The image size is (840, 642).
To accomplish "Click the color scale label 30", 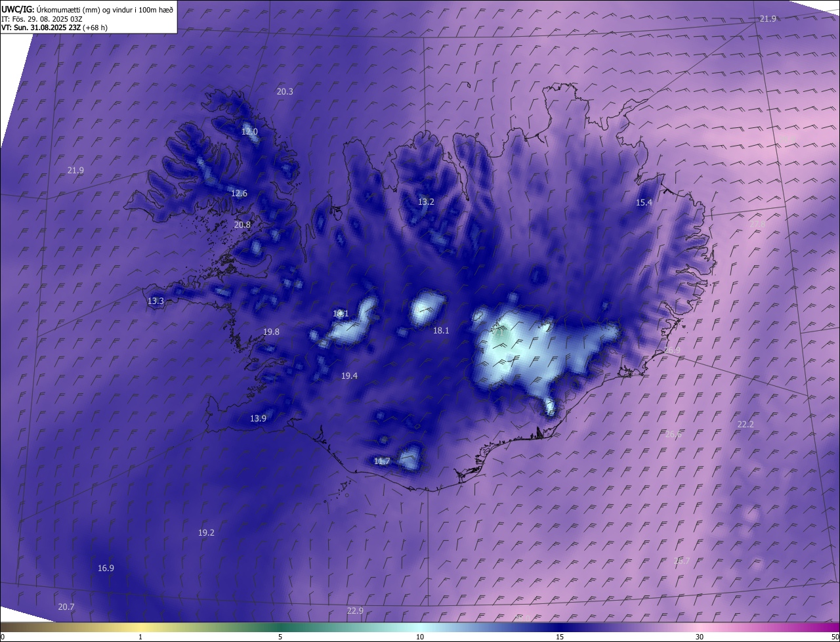I will click(x=700, y=637).
